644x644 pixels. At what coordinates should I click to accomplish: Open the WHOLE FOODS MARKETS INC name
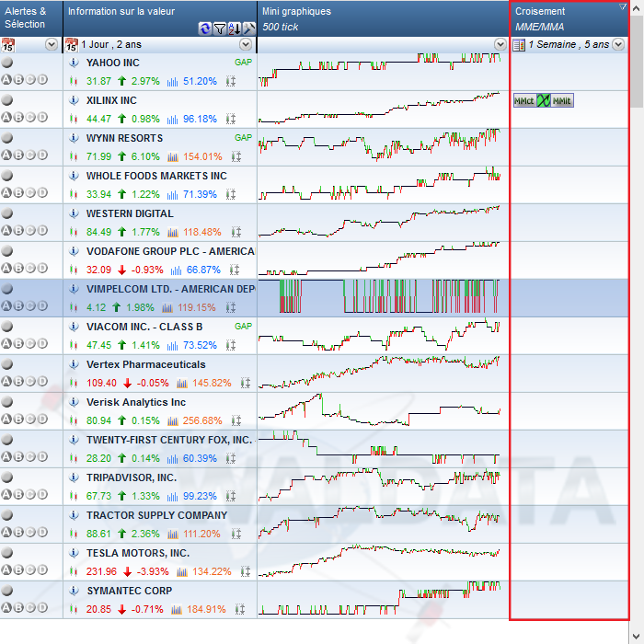[156, 176]
